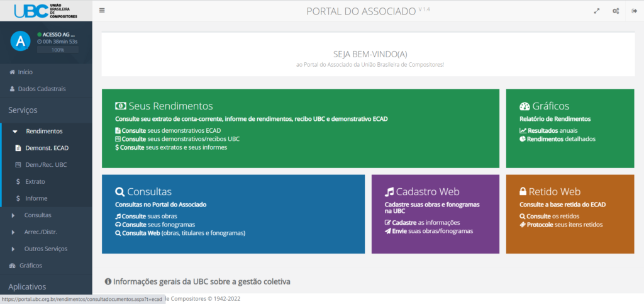Click the user avatar circle with letter A
The width and height of the screenshot is (644, 304).
21,41
